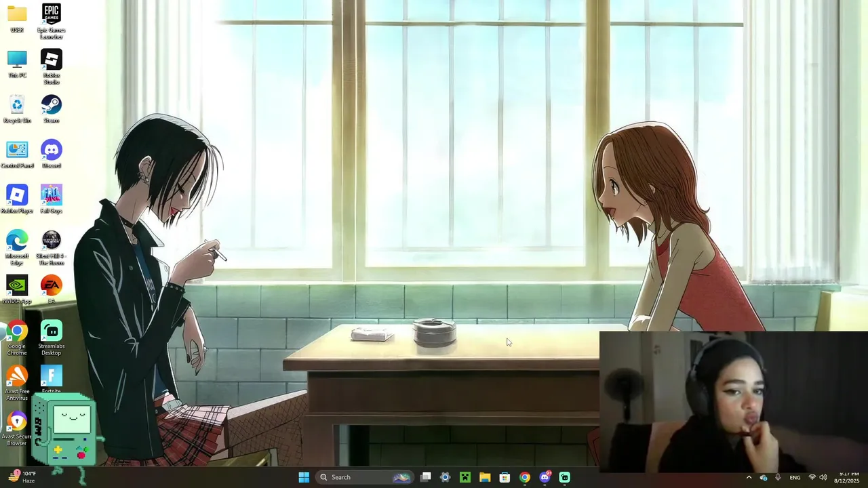Open the USER folder on desktop
Viewport: 868px width, 488px height.
click(x=17, y=18)
